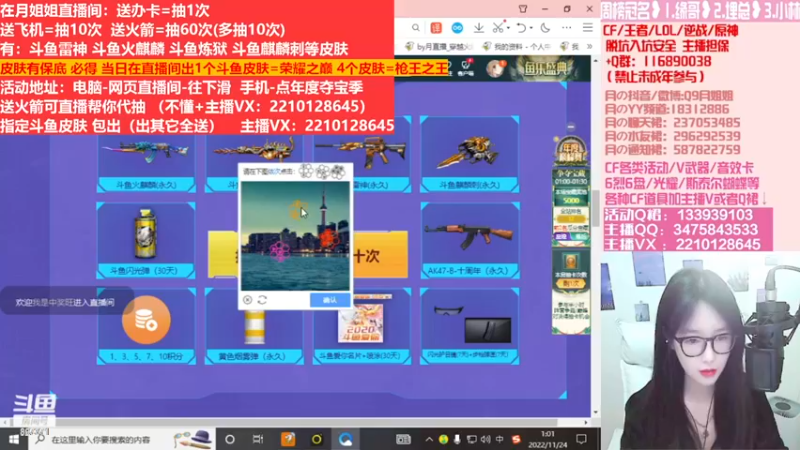Viewport: 800px width, 450px height.
Task: Expand the bookmarks overflow chevron
Action: [590, 46]
